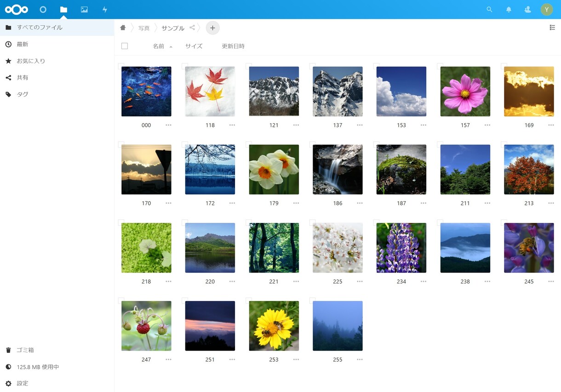Screen dimensions: 561x392
Task: Check the box for file 170
Action: point(121,144)
